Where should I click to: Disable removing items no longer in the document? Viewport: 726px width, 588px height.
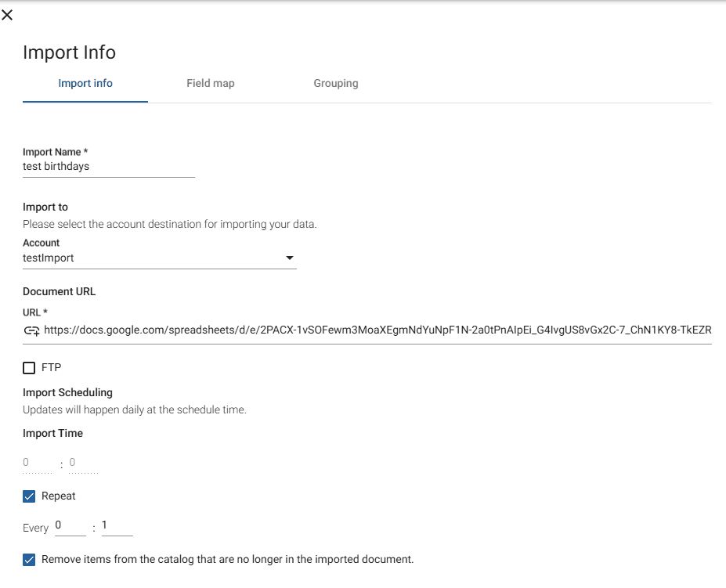[28, 560]
